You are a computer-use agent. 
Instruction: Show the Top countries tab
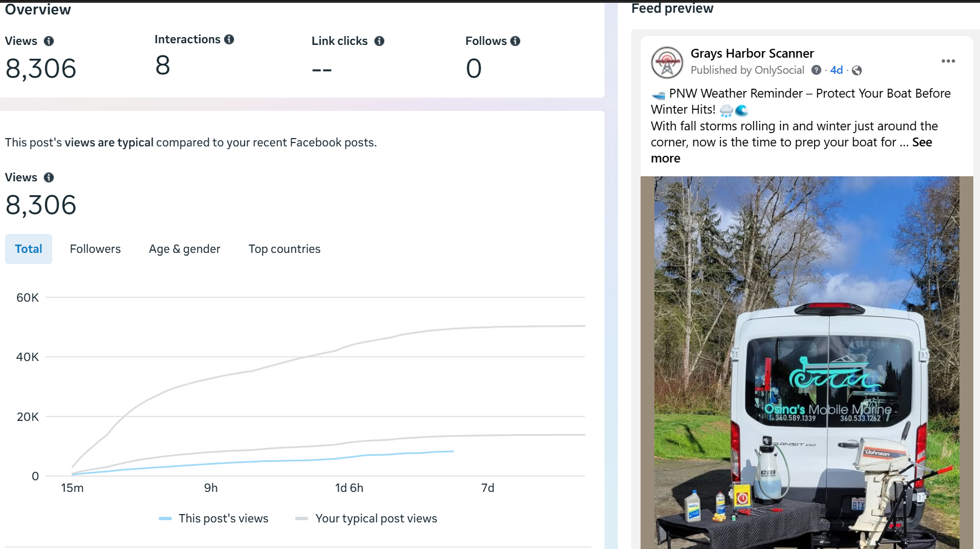click(x=284, y=249)
